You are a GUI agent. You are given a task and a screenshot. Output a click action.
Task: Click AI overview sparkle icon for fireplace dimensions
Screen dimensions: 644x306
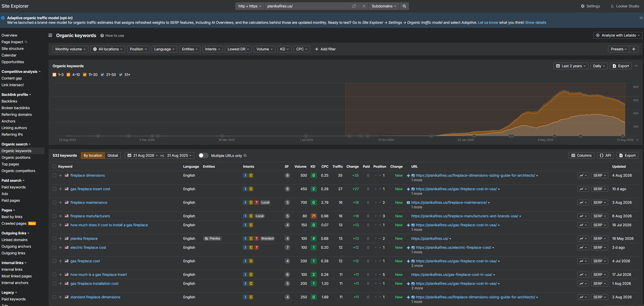click(x=408, y=175)
